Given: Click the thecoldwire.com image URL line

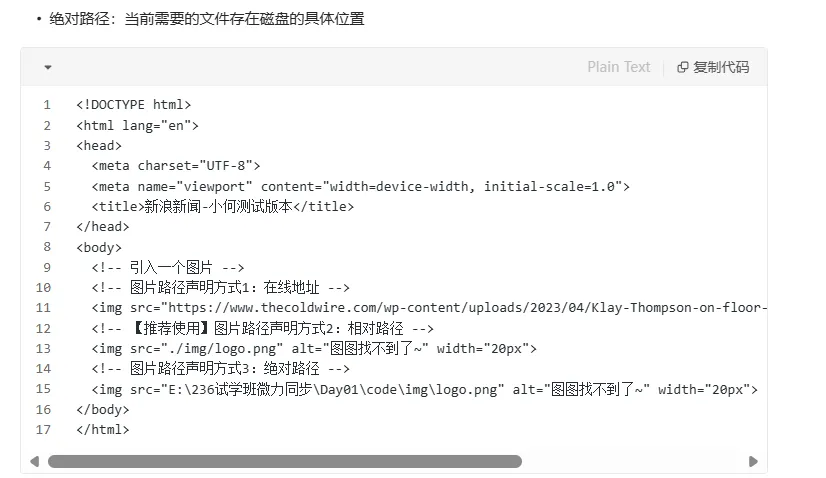Looking at the screenshot, I should (428, 308).
